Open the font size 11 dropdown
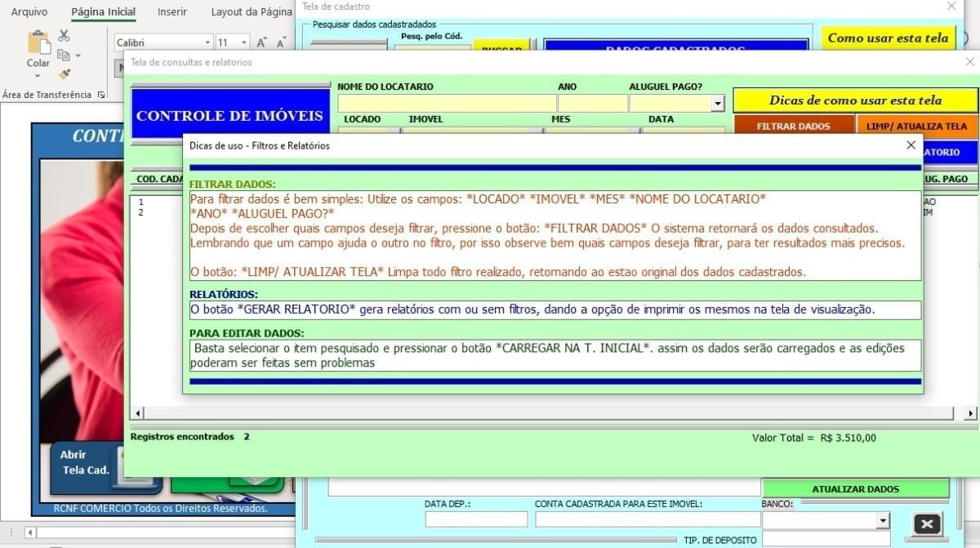 [x=245, y=42]
